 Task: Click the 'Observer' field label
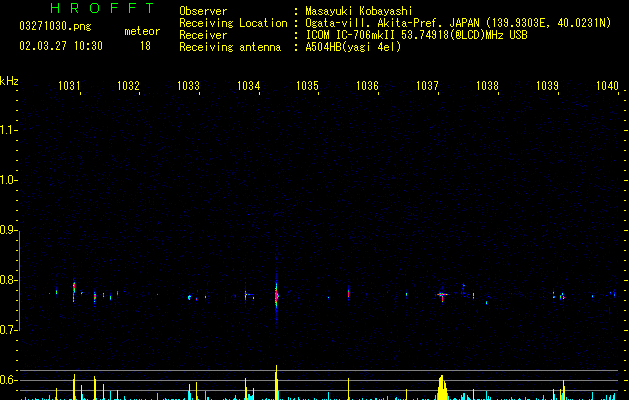[203, 11]
